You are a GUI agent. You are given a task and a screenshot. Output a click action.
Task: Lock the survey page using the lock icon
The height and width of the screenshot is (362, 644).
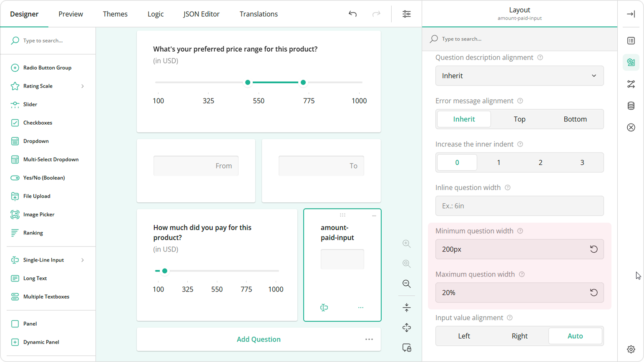(x=407, y=347)
